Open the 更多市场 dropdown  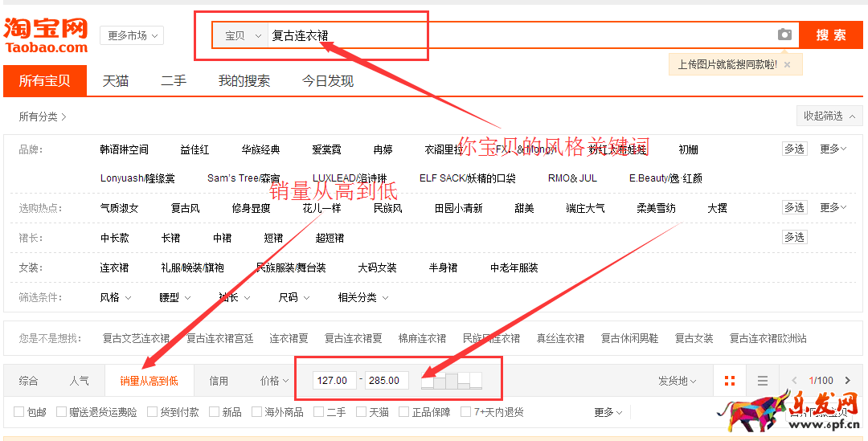pos(132,35)
